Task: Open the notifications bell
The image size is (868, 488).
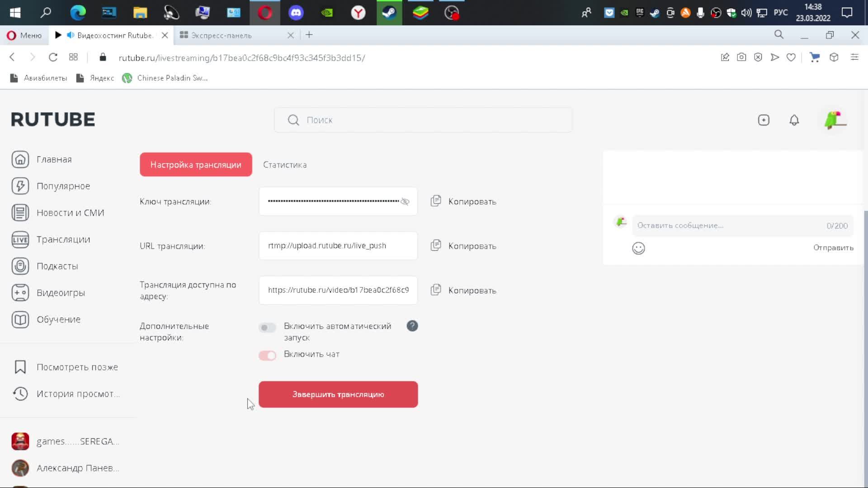Action: [x=794, y=120]
